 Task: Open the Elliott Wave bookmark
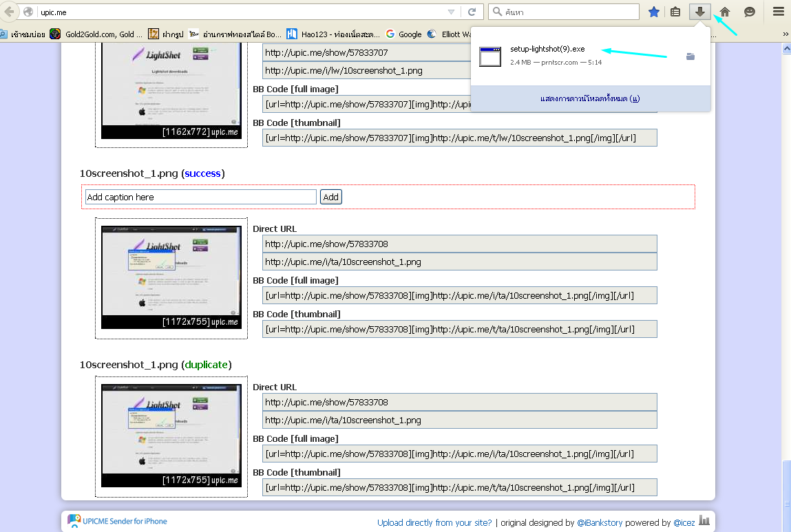(449, 34)
